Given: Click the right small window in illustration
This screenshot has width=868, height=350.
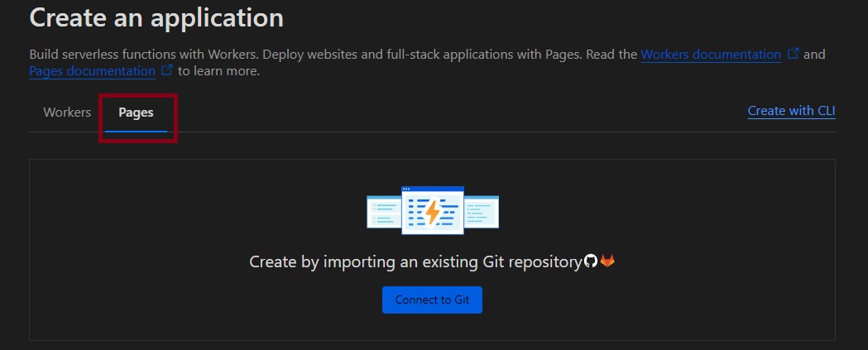Looking at the screenshot, I should [x=482, y=211].
